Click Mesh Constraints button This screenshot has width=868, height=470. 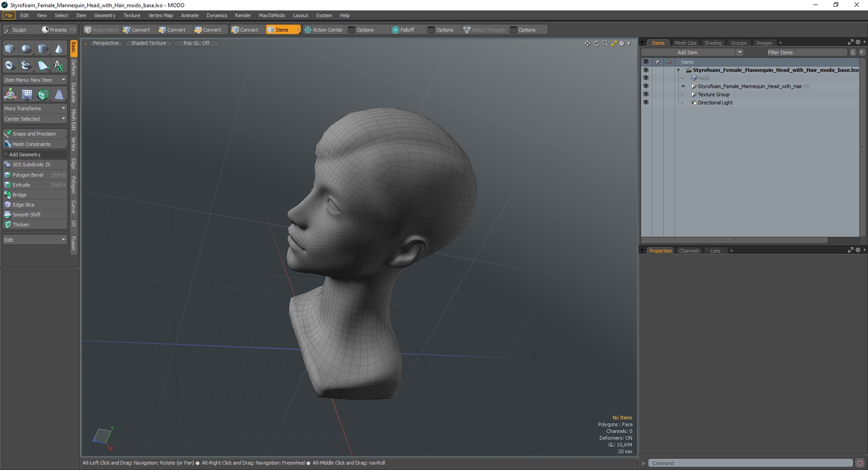coord(35,144)
